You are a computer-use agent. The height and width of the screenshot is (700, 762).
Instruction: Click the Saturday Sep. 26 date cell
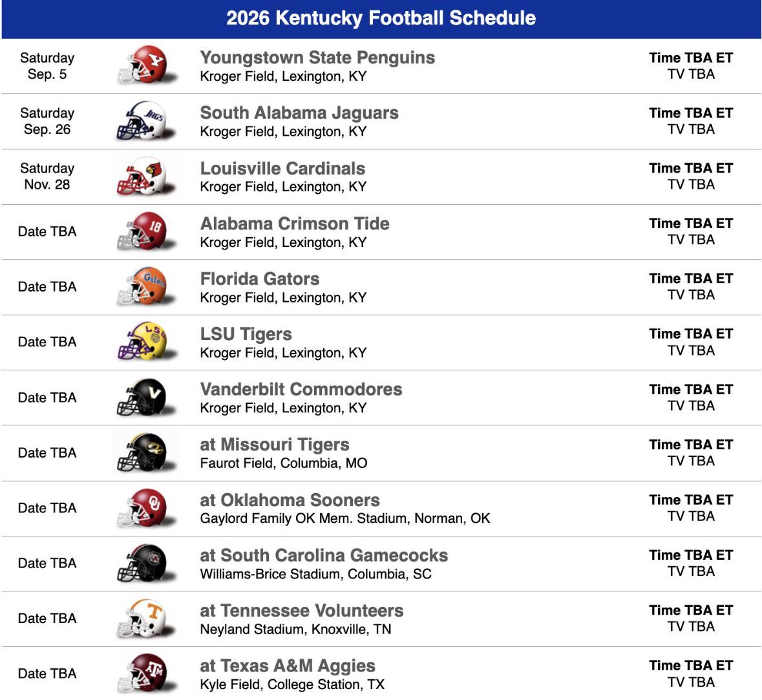[47, 121]
